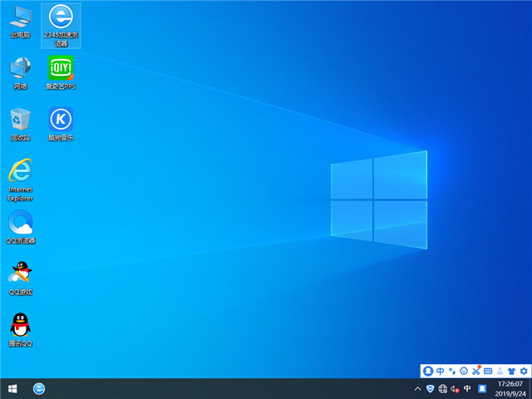Show hidden system tray icons
The width and height of the screenshot is (532, 399).
pos(418,389)
